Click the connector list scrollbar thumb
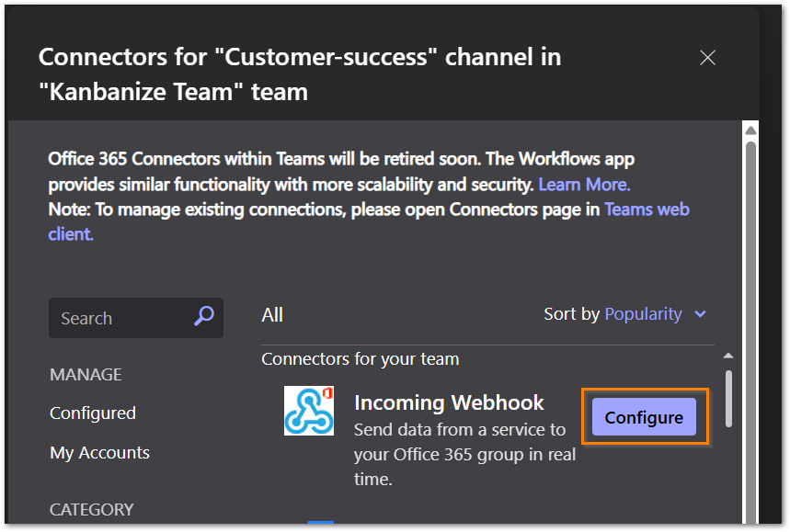The image size is (790, 532). pos(728,398)
